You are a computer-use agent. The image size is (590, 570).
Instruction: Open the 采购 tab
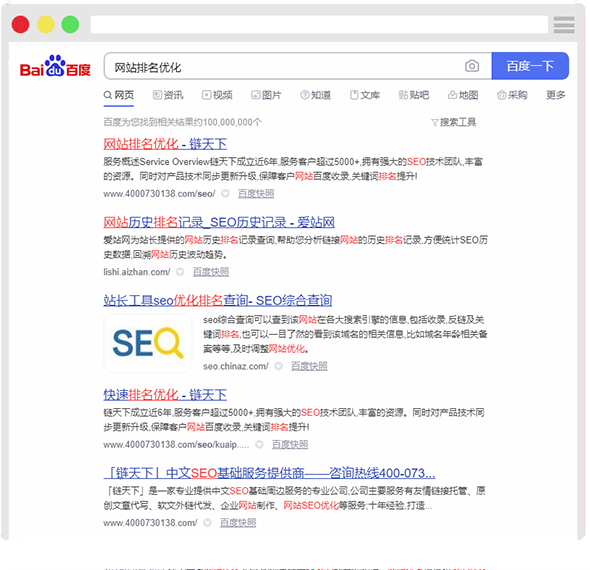click(512, 95)
